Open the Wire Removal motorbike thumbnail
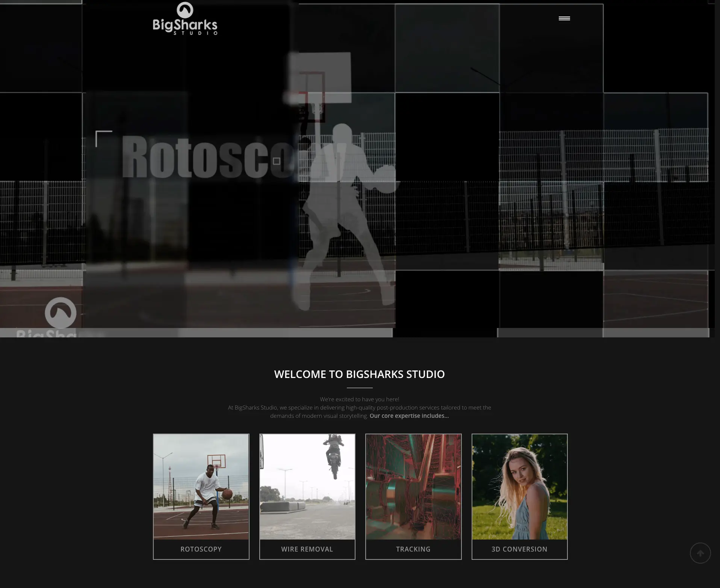Image resolution: width=720 pixels, height=588 pixels. pyautogui.click(x=307, y=487)
